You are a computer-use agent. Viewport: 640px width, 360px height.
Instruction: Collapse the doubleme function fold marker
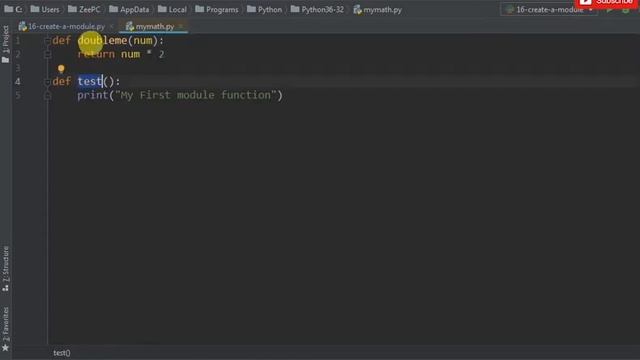47,40
